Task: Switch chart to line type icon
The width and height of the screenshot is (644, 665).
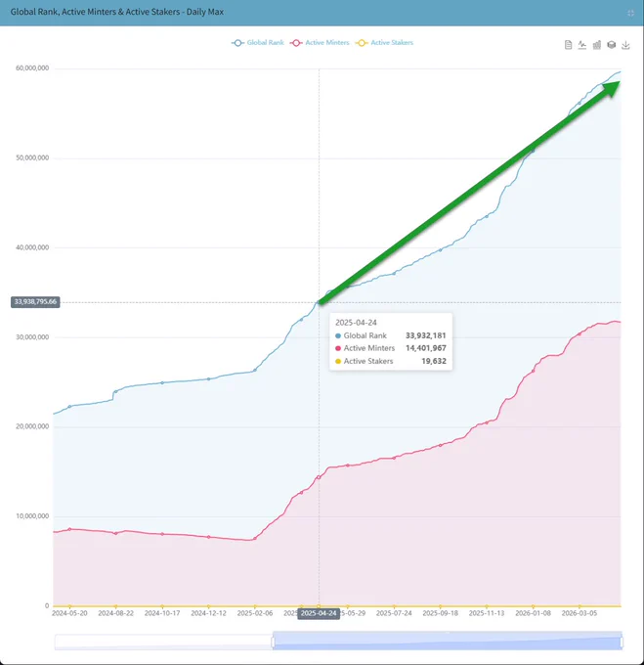Action: (x=582, y=45)
